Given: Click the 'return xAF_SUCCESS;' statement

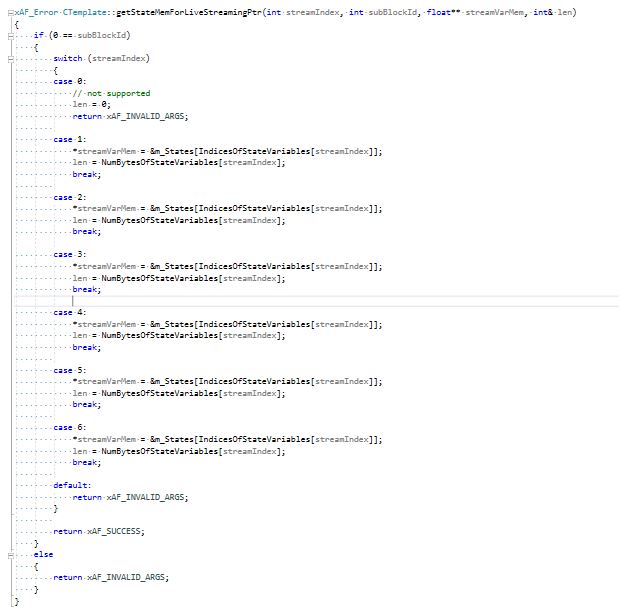Looking at the screenshot, I should tap(99, 532).
